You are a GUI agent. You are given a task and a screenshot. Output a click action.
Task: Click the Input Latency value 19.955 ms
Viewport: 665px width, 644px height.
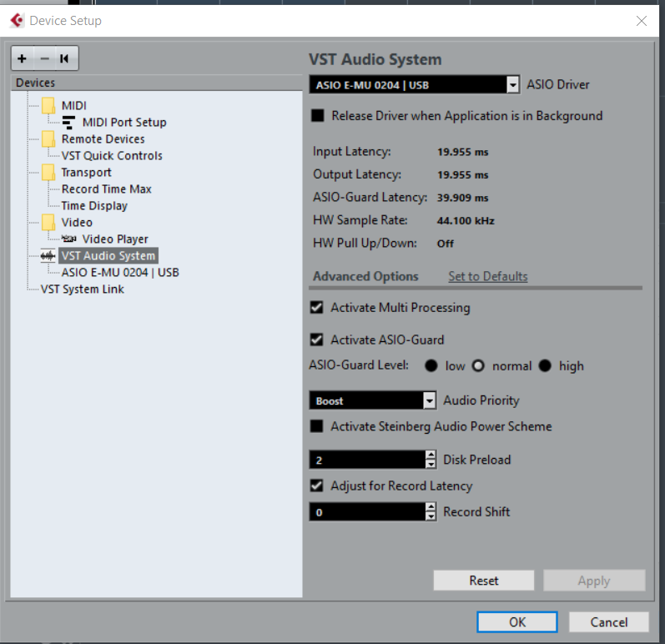pyautogui.click(x=463, y=152)
